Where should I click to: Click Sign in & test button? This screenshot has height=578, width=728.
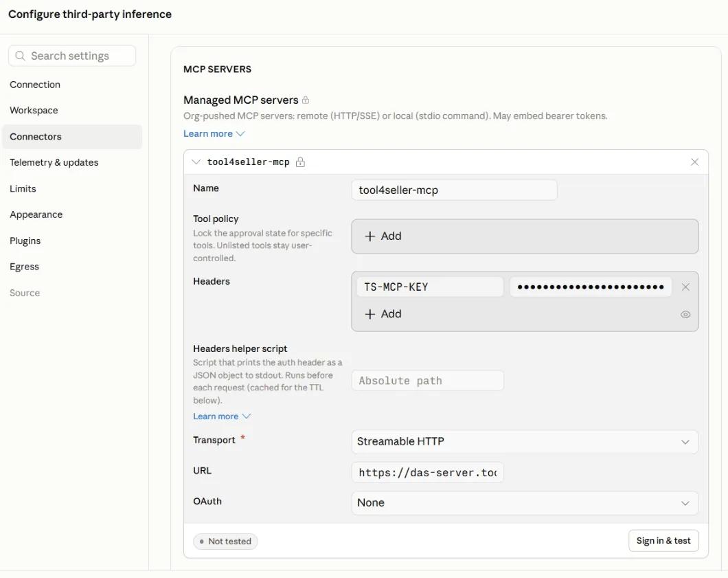pos(663,541)
